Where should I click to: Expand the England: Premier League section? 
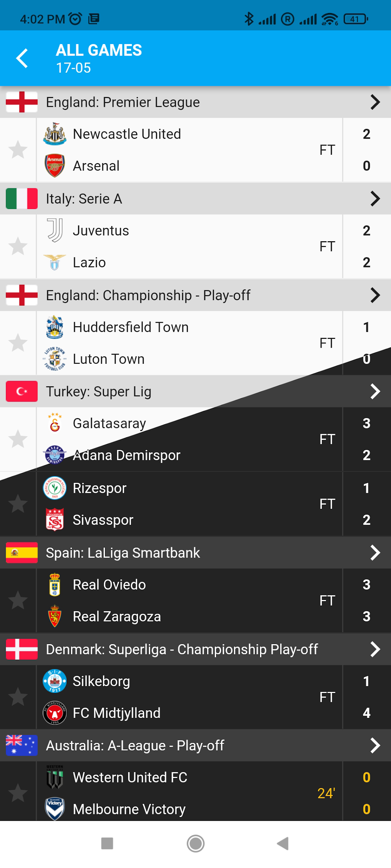(375, 102)
